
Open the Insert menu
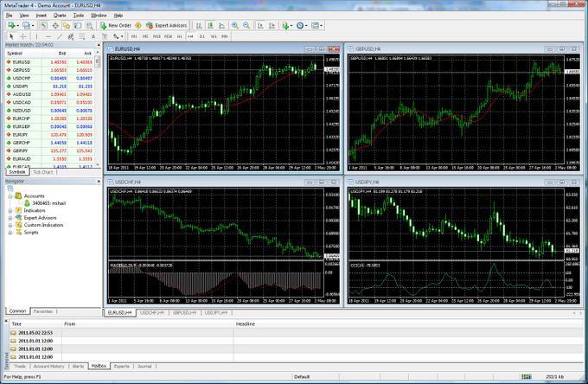coord(42,16)
